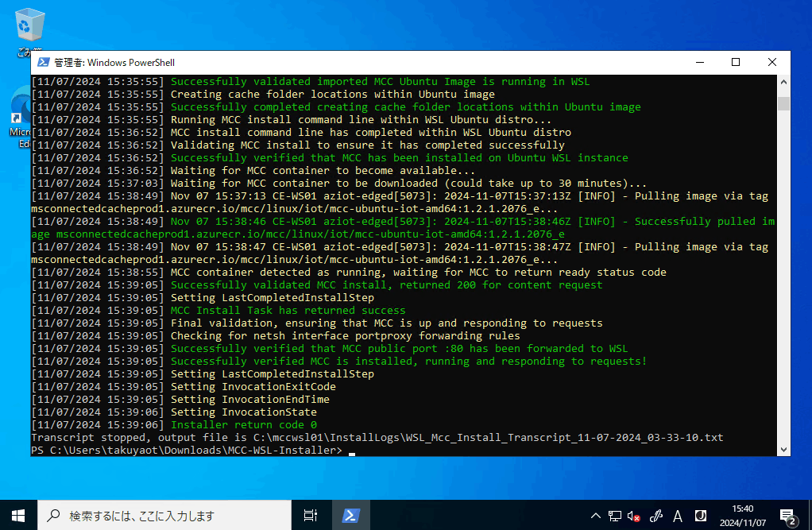Image resolution: width=812 pixels, height=530 pixels.
Task: Click the 'Setting InvocationEndTime' line
Action: [x=180, y=400]
